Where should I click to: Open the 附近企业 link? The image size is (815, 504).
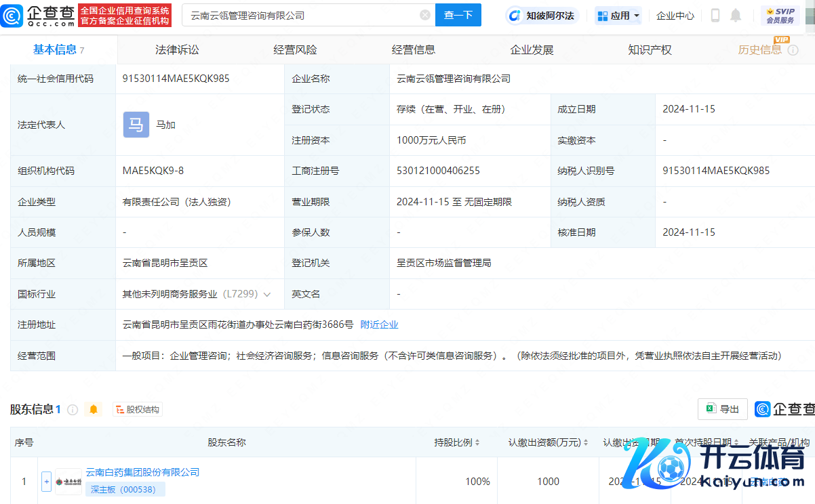pyautogui.click(x=379, y=324)
